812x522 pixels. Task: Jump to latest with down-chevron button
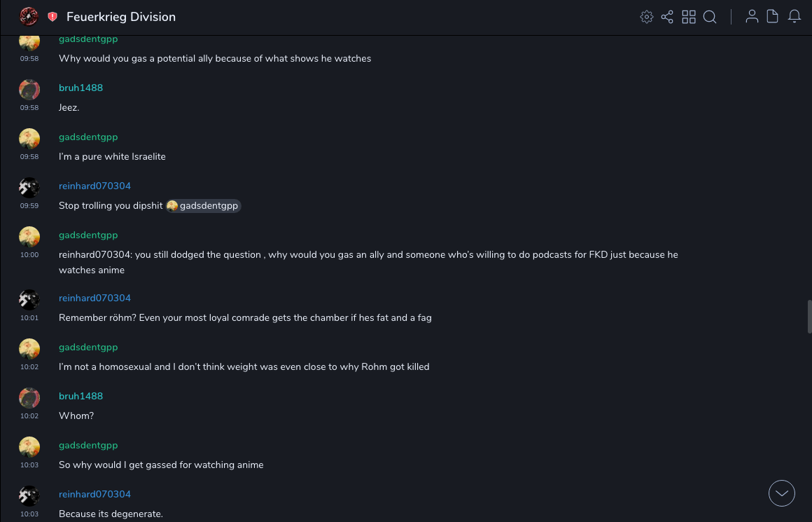coord(782,493)
